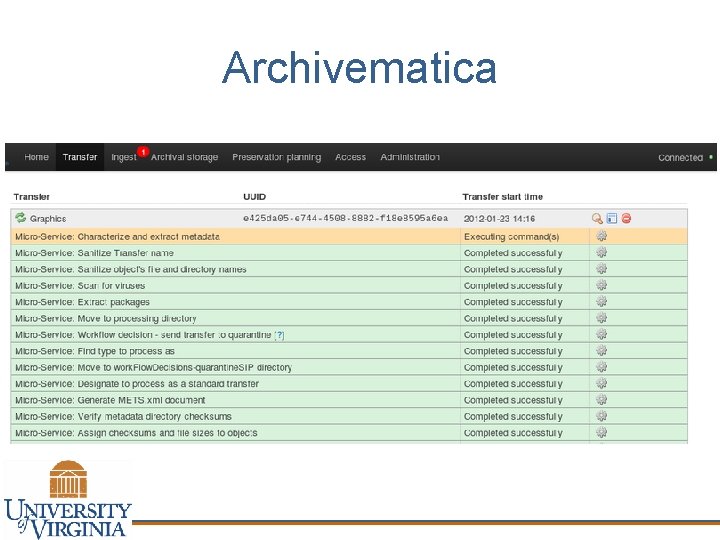Click the Graphics transfer name
This screenshot has width=720, height=540.
click(x=48, y=219)
